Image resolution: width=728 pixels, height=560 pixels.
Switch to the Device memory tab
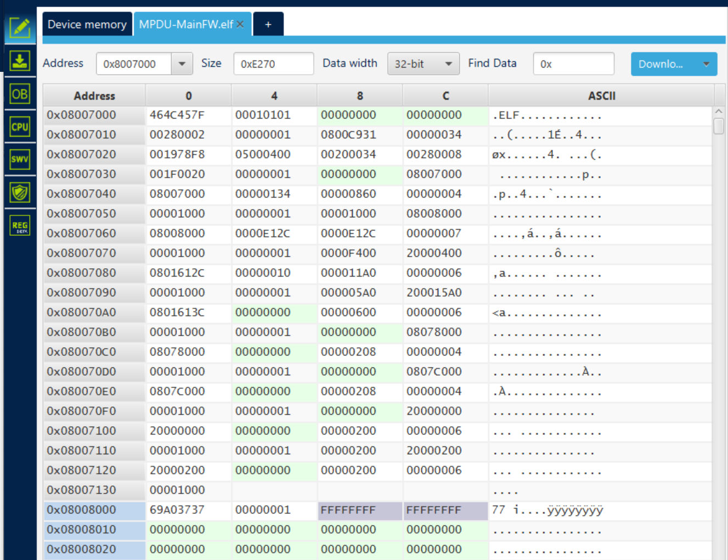click(87, 24)
